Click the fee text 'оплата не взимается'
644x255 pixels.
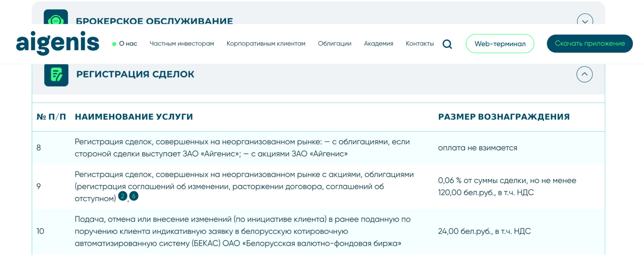pyautogui.click(x=478, y=148)
